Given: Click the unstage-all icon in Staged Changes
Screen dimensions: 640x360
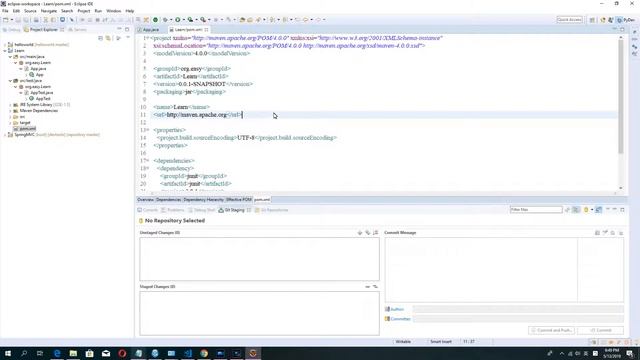Looking at the screenshot, I should coord(375,287).
